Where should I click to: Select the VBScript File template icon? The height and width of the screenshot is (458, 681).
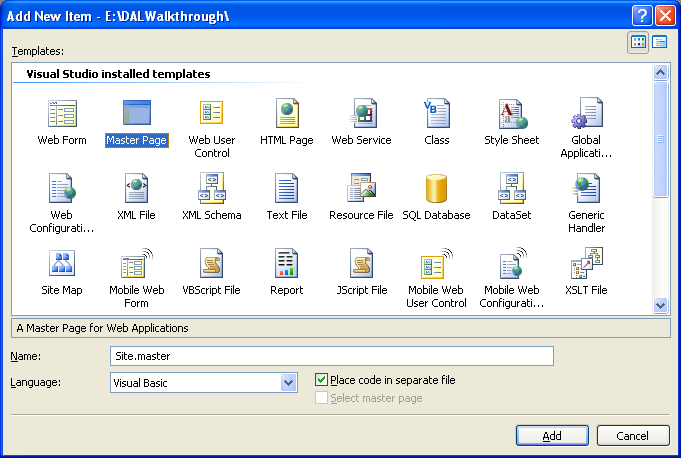pyautogui.click(x=212, y=263)
